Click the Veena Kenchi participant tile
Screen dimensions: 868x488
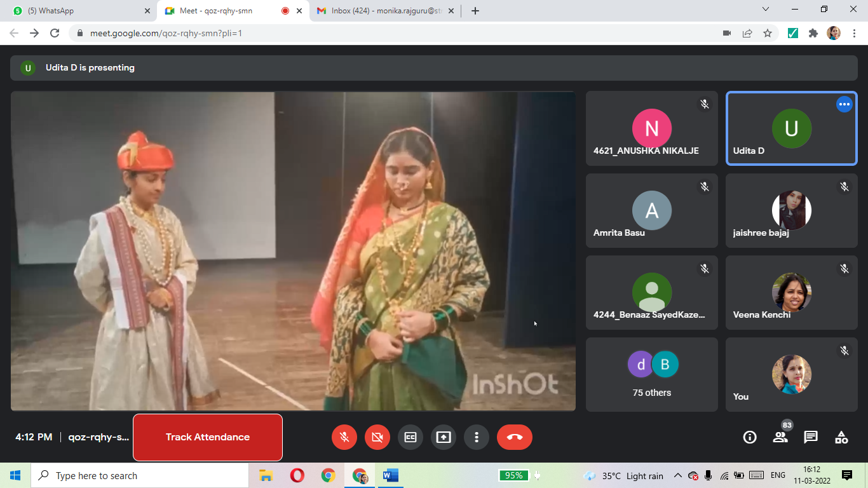791,293
